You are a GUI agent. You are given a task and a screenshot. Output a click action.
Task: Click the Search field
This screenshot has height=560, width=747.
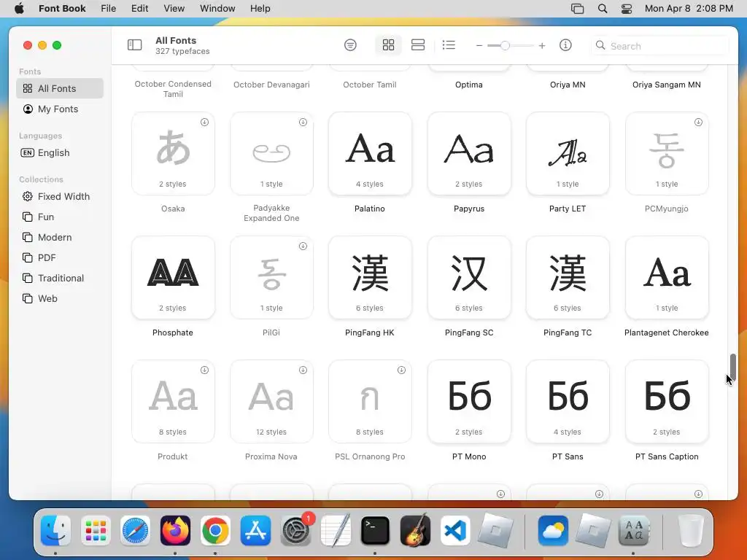point(659,46)
